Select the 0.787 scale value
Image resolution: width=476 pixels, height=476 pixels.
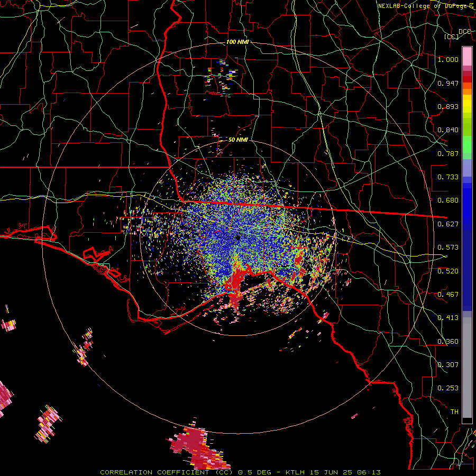(x=448, y=153)
